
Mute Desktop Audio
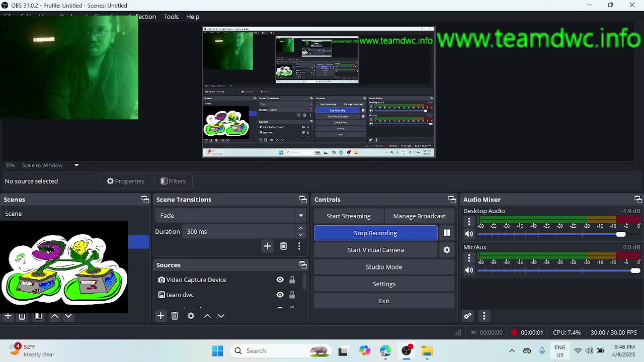469,234
